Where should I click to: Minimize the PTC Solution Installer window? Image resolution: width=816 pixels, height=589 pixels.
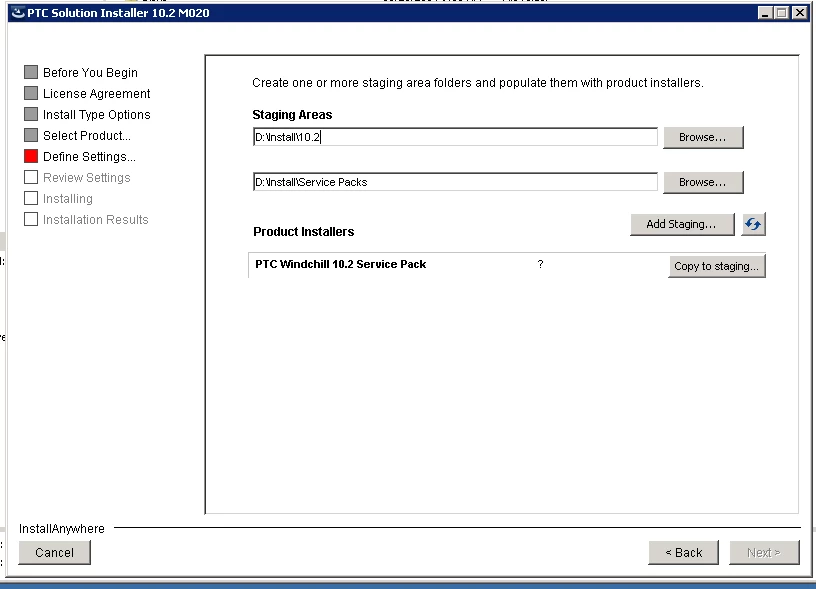pyautogui.click(x=765, y=13)
